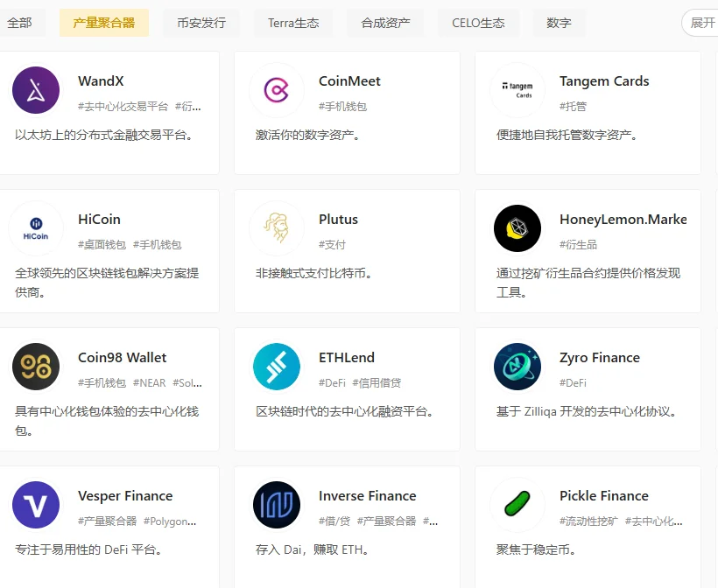Select the 数字 category tab

560,23
